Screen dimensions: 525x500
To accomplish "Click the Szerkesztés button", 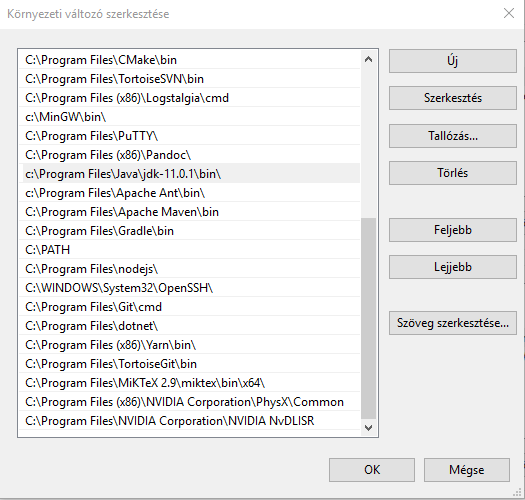I will tap(453, 98).
